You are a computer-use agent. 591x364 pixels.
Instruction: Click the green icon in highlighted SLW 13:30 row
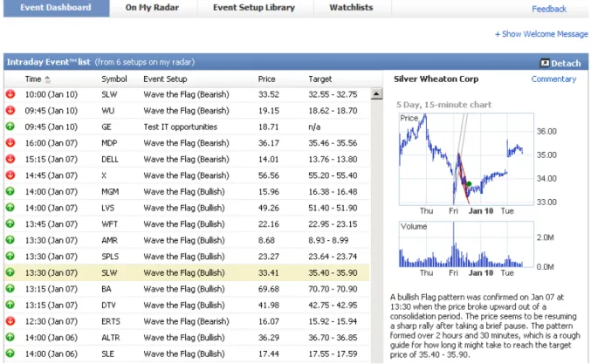[x=10, y=272]
